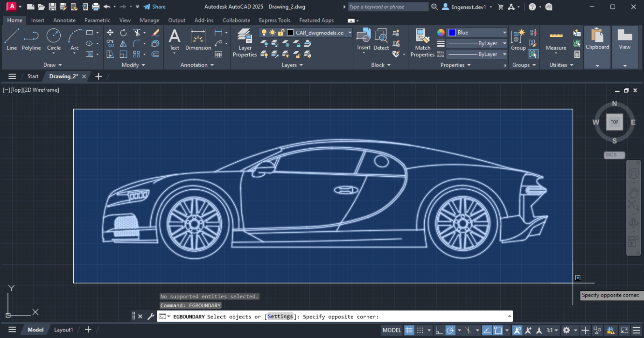The height and width of the screenshot is (338, 644).
Task: Go to the Parametric ribbon tab
Action: tap(98, 21)
